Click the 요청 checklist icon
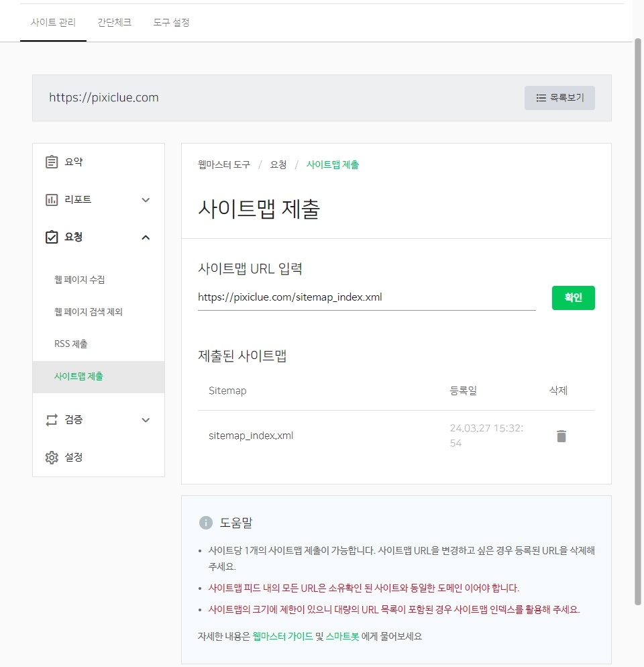The image size is (644, 667). 52,237
